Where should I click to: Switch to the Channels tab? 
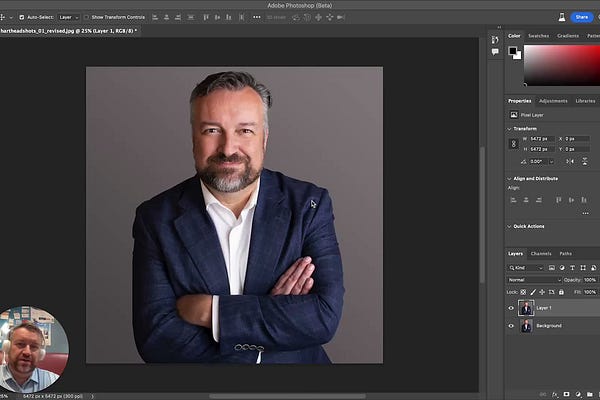click(x=541, y=254)
